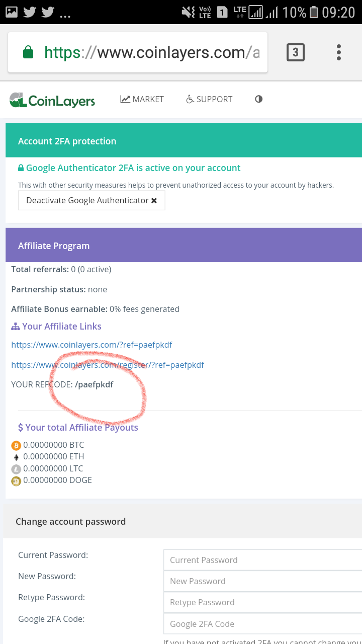Screen dimensions: 362x644
Task: Tap the green padlock security icon
Action: point(28,52)
